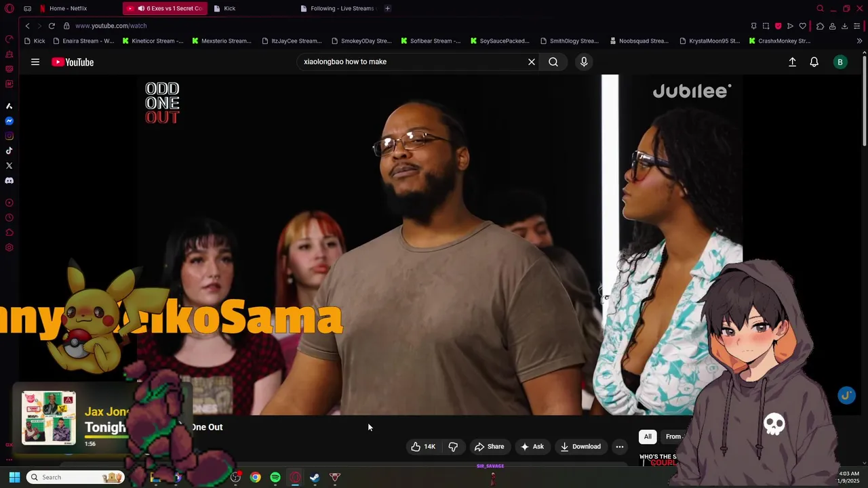Image resolution: width=868 pixels, height=488 pixels.
Task: View site security padlock info
Action: tap(66, 26)
